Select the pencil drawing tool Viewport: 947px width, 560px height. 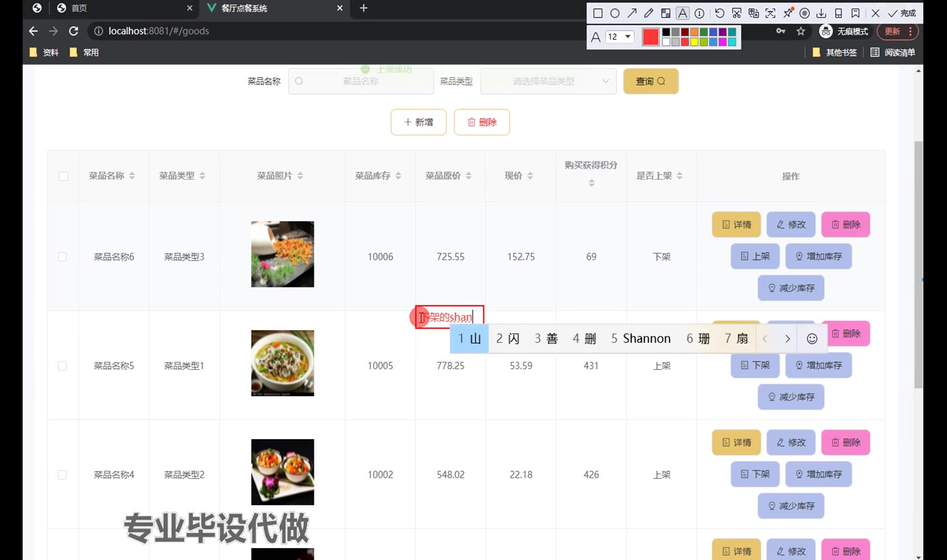(x=649, y=13)
